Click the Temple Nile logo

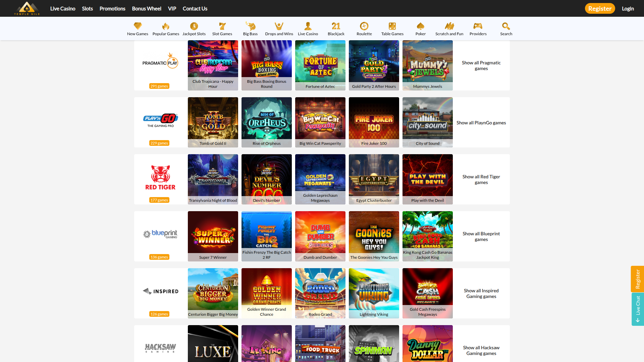coord(27,8)
